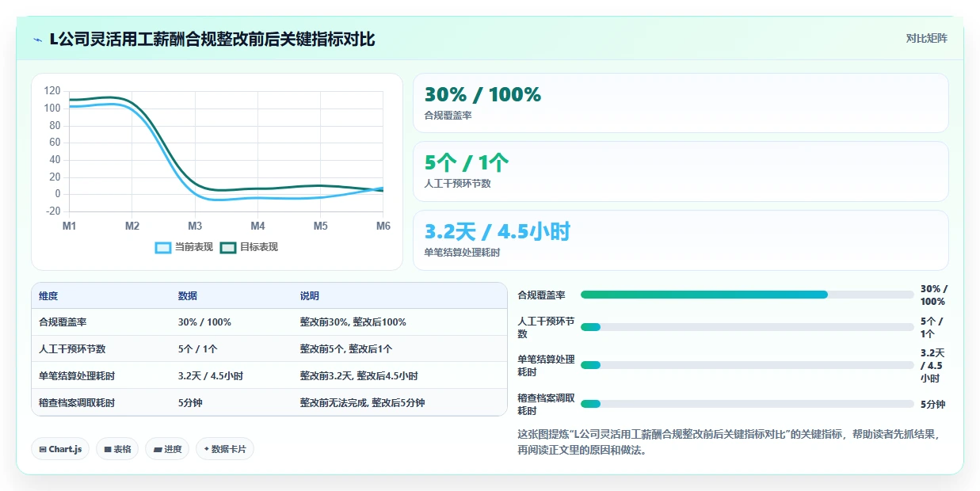Open the 3.2天 / 4.5小时 card
980x491 pixels.
pos(681,240)
